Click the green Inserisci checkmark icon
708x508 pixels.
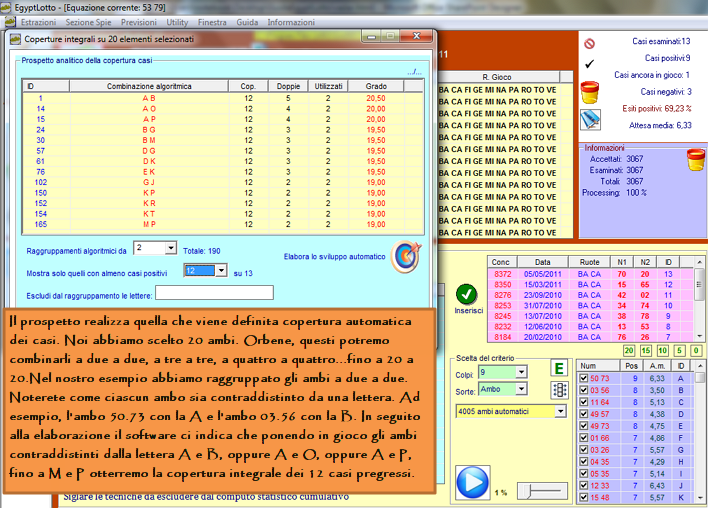point(466,294)
